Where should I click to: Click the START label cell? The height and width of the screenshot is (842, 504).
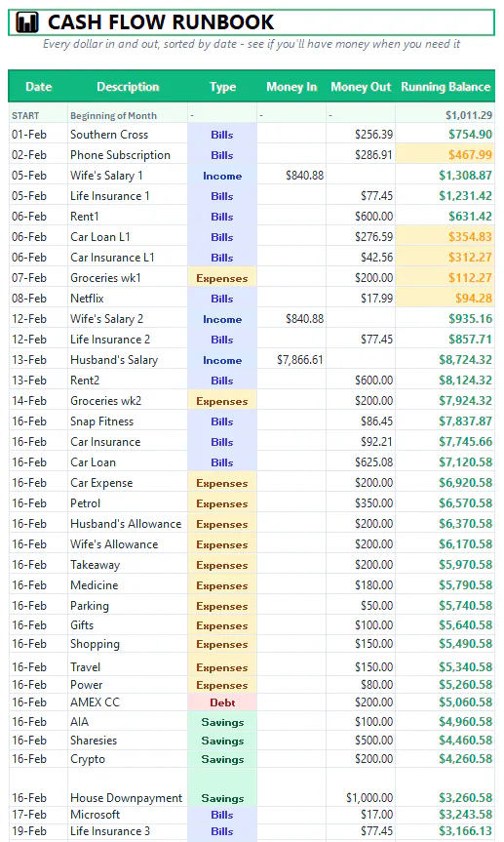(38, 115)
